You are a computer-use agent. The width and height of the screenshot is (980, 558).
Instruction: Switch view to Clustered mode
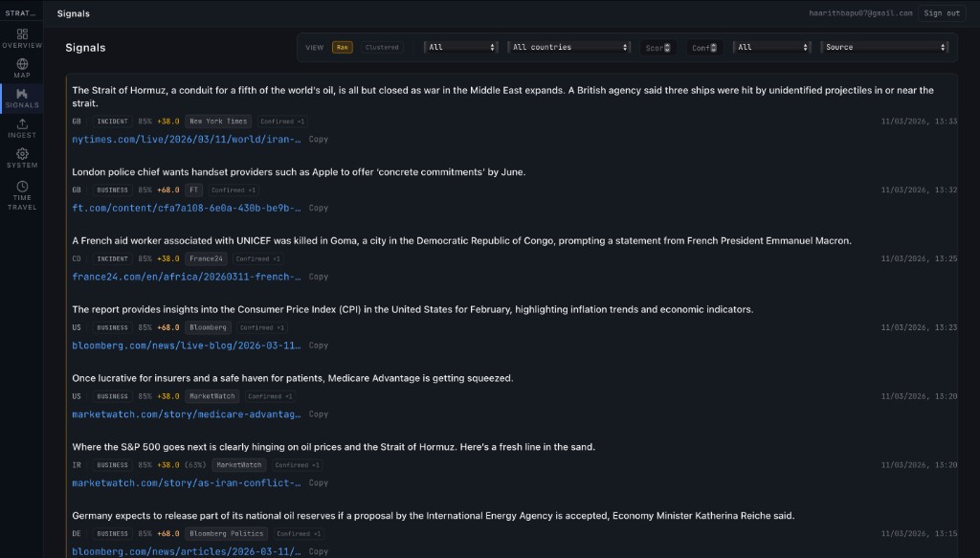(x=382, y=47)
